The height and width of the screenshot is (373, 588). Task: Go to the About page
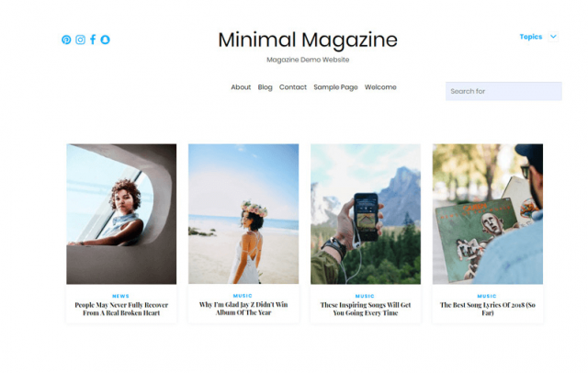click(x=241, y=87)
